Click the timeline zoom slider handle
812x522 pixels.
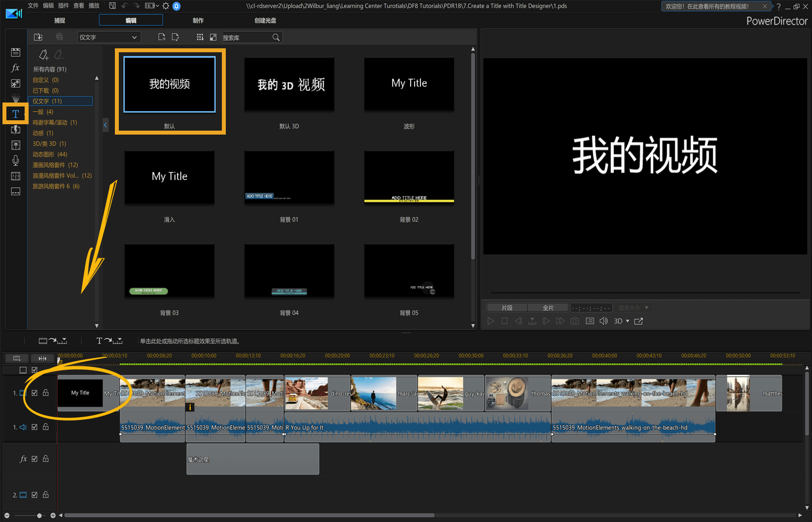[39, 516]
